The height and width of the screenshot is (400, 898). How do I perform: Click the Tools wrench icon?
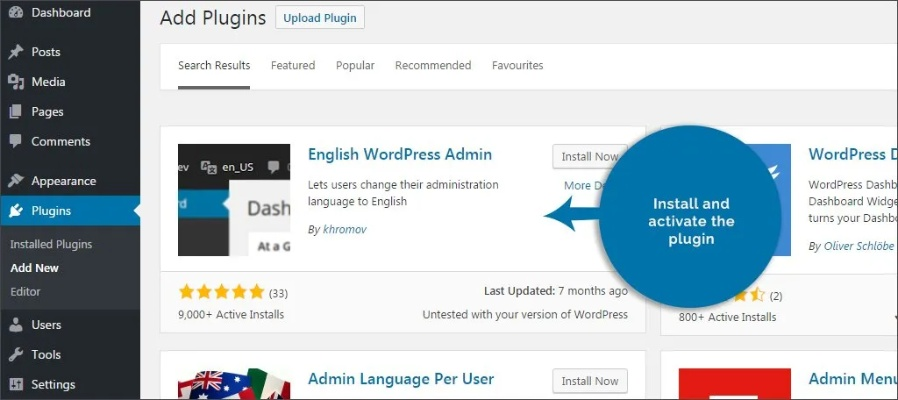click(15, 355)
